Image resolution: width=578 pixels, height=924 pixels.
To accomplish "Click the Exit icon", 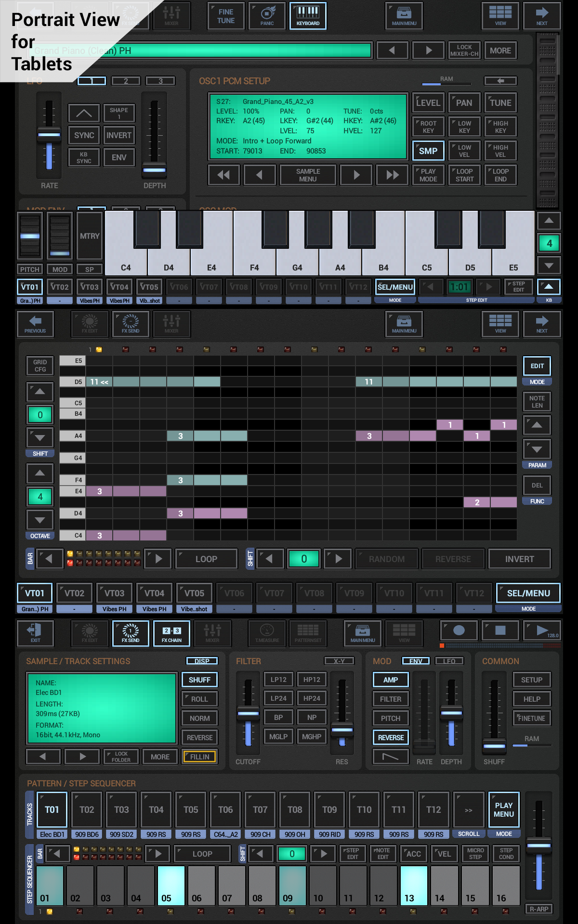I will coord(35,633).
